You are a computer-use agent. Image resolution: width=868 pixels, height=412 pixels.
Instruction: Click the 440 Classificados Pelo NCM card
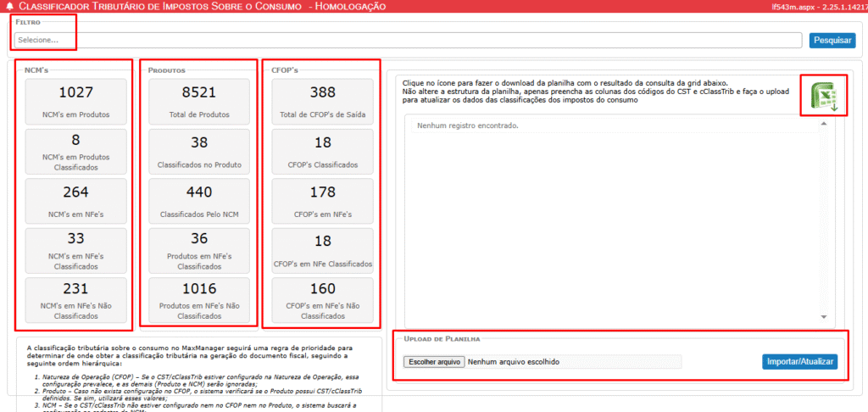tap(199, 200)
